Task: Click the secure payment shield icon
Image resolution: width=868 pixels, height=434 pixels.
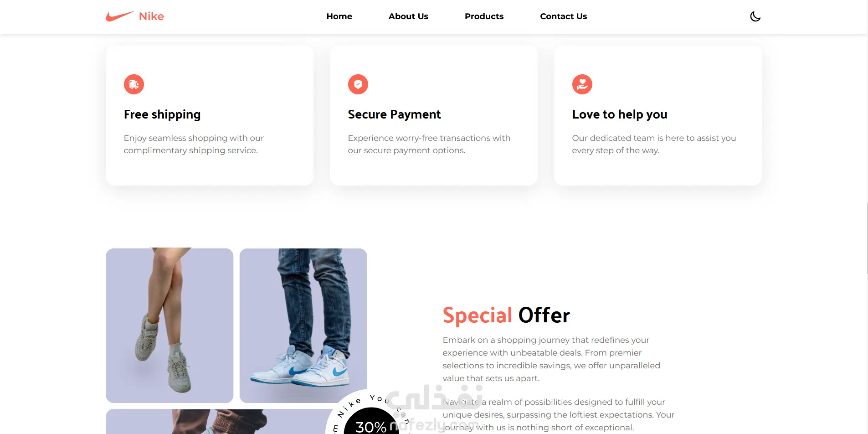Action: (358, 84)
